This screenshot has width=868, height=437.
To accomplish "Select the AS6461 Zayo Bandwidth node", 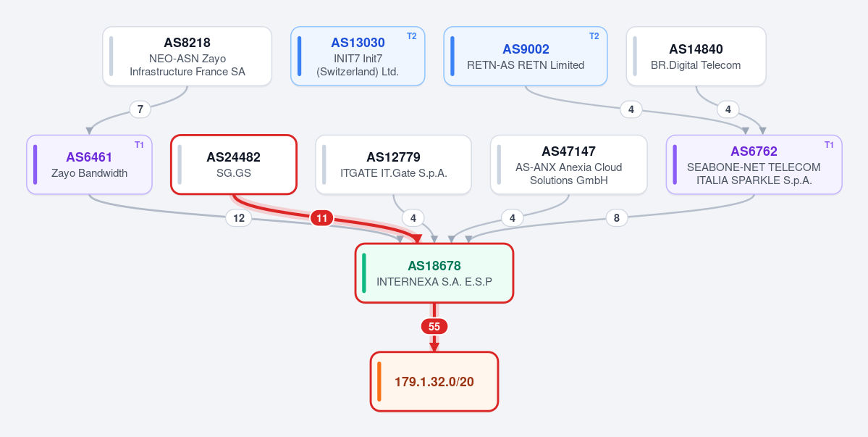I will click(x=89, y=165).
